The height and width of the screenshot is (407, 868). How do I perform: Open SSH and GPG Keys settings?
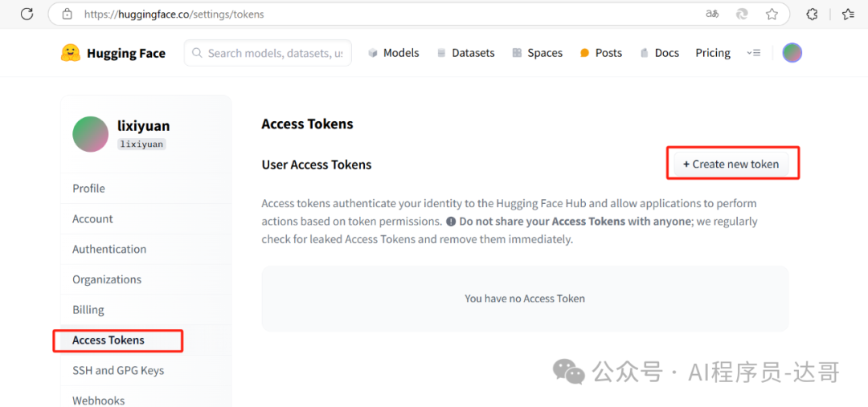coord(118,371)
